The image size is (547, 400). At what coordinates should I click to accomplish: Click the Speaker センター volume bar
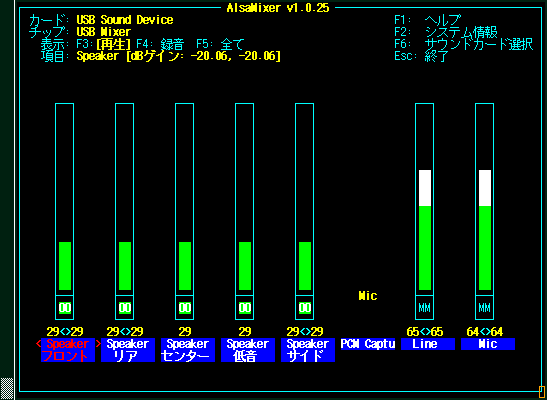coord(185,199)
